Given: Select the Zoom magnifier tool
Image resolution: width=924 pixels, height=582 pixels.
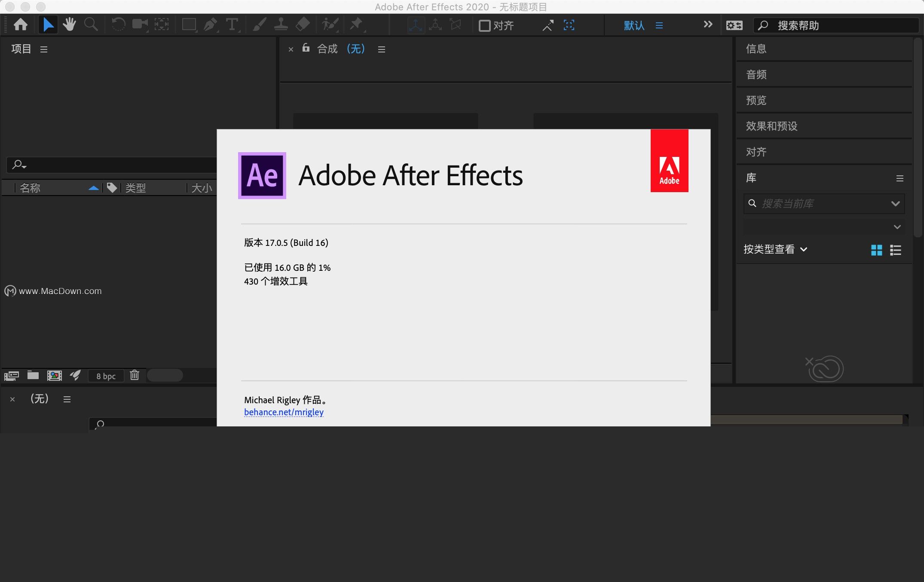Looking at the screenshot, I should coord(91,25).
